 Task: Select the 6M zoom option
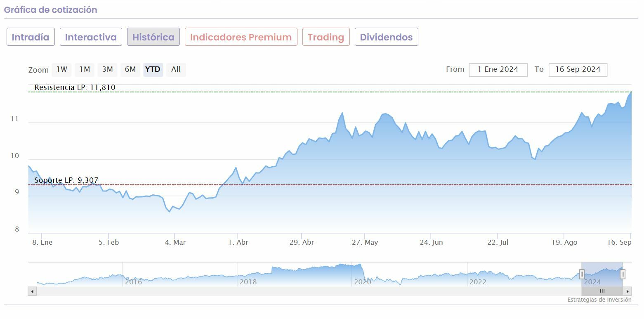(130, 69)
